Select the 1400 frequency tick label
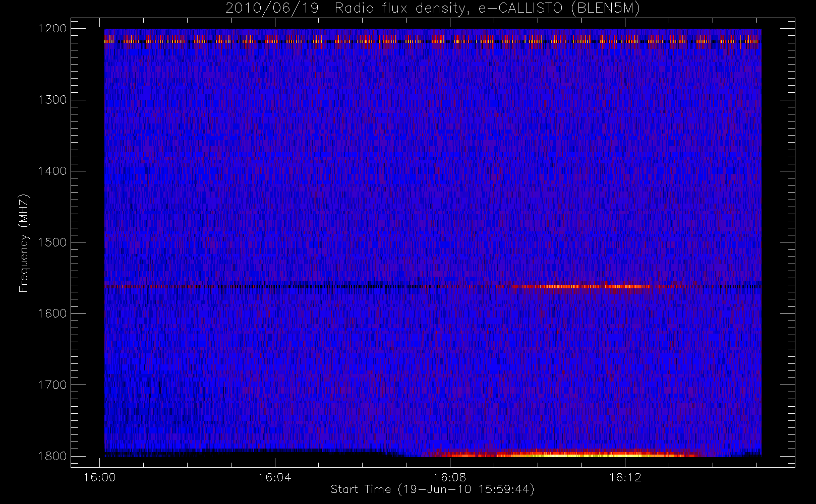 tap(52, 171)
